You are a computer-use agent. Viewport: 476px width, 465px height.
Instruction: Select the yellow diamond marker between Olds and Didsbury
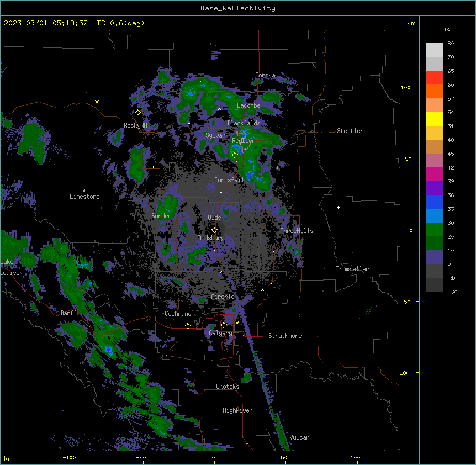(x=214, y=230)
